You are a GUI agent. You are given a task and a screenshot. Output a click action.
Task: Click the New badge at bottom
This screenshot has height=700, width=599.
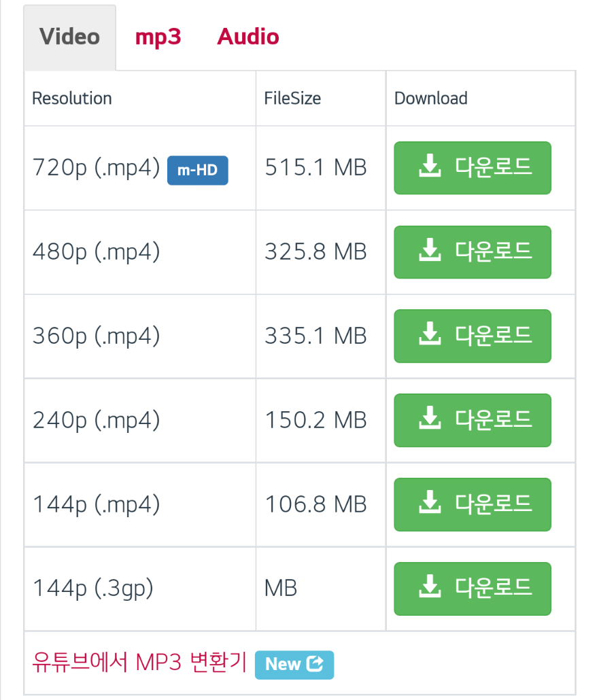point(294,665)
